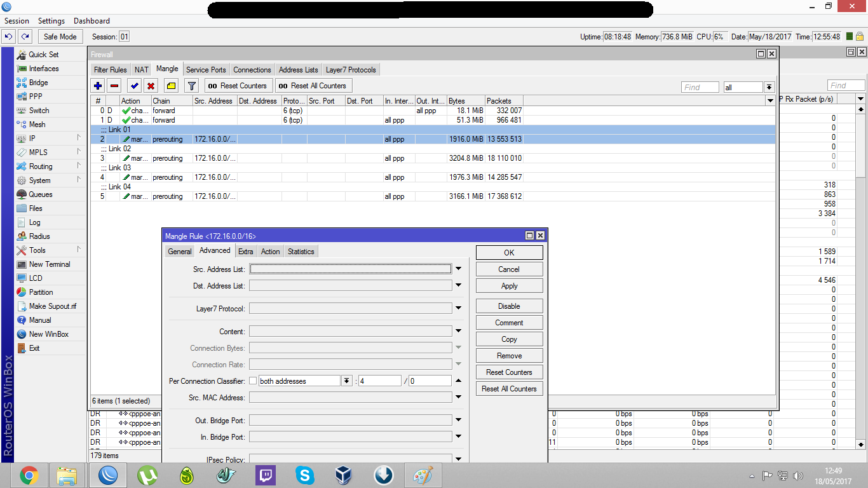Expand the Layer7 Protocol field arrow
Viewport: 868px width, 488px height.
click(458, 309)
